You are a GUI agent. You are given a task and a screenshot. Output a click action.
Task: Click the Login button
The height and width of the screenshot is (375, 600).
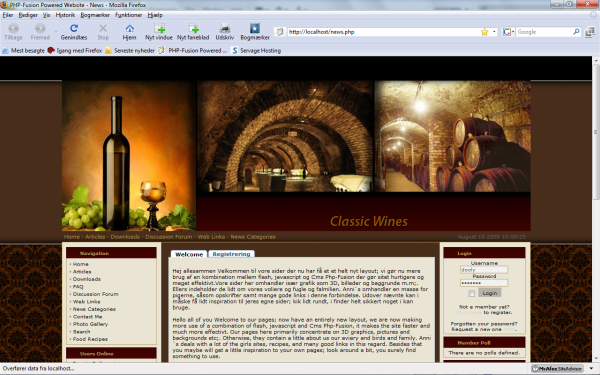[x=489, y=293]
